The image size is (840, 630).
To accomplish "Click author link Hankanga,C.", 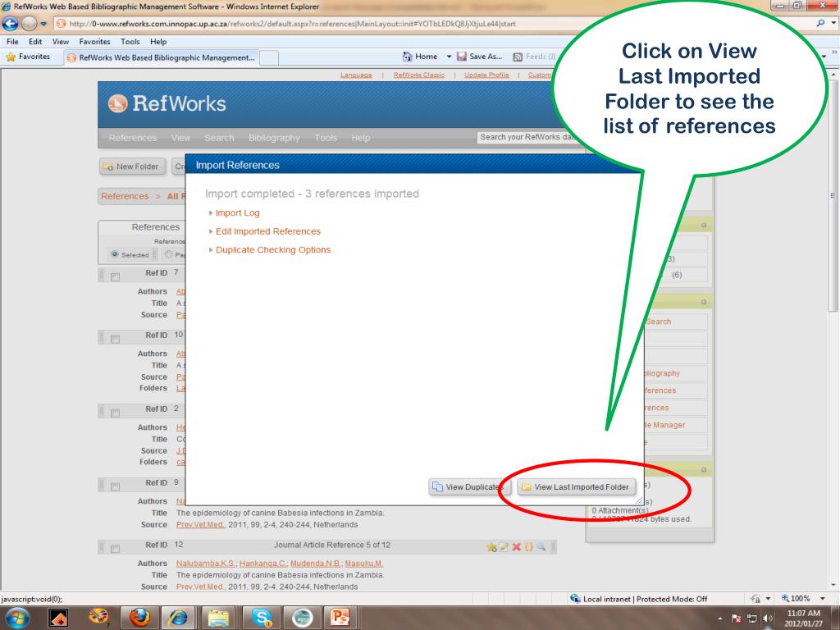I will click(263, 564).
